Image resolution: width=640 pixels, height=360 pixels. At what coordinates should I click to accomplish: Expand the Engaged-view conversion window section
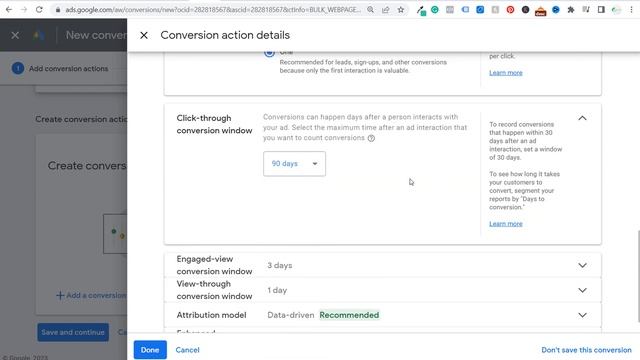(582, 266)
